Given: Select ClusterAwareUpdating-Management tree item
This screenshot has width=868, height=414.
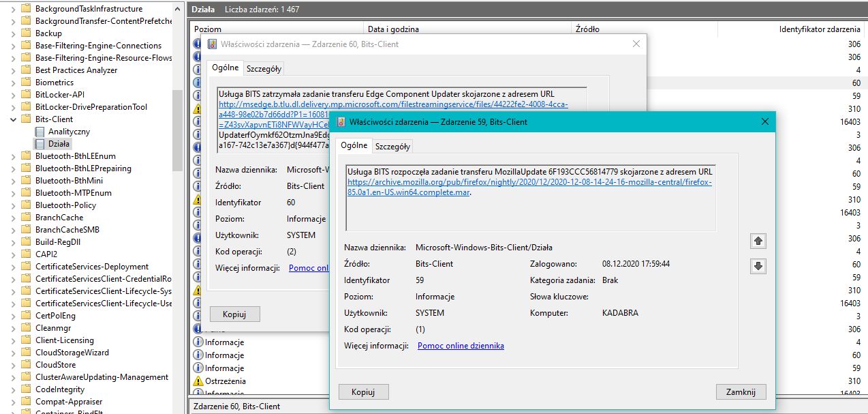Looking at the screenshot, I should (x=102, y=377).
